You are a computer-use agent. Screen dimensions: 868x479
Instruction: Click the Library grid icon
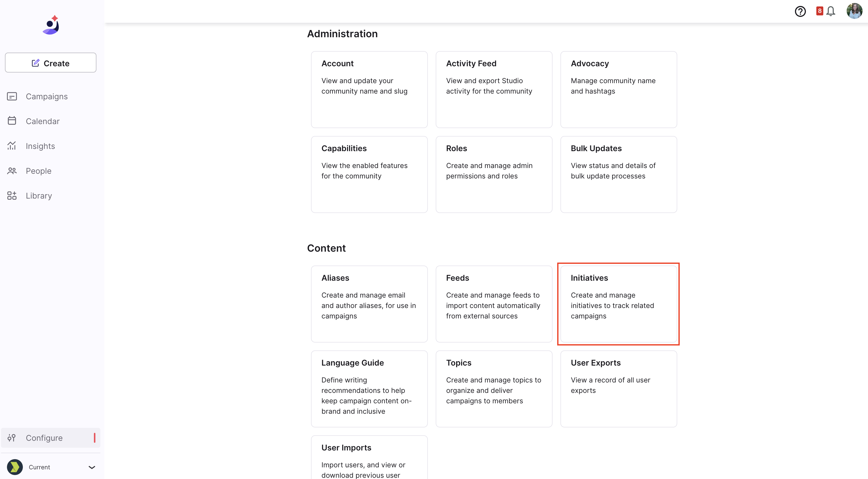pos(12,196)
